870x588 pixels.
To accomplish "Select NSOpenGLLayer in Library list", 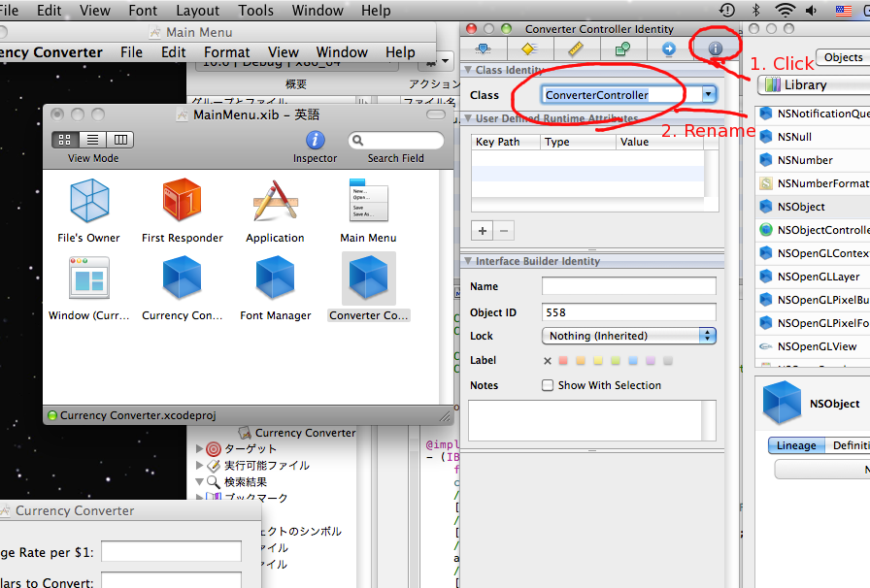I will tap(813, 277).
